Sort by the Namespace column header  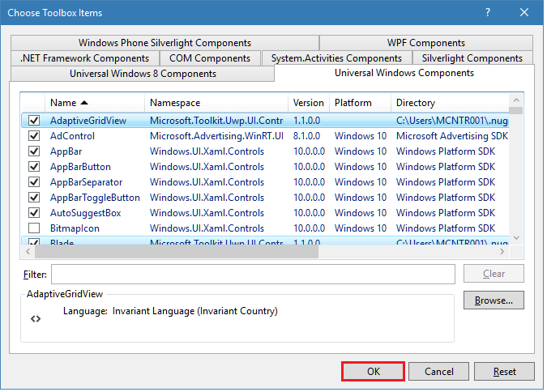pyautogui.click(x=216, y=103)
